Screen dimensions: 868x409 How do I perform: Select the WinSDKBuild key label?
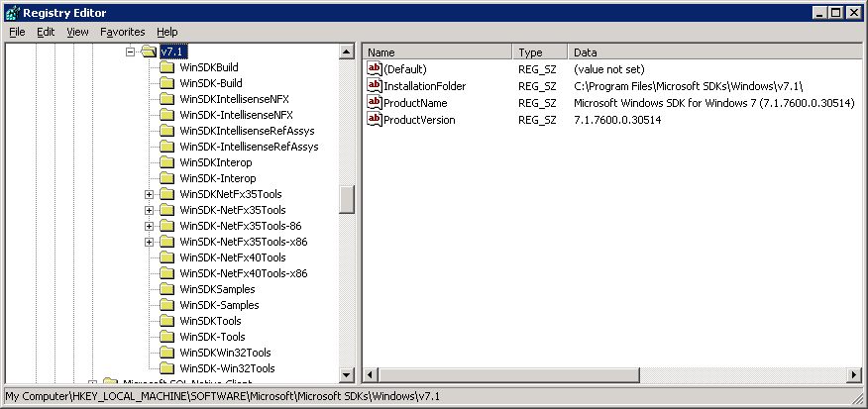(x=209, y=67)
